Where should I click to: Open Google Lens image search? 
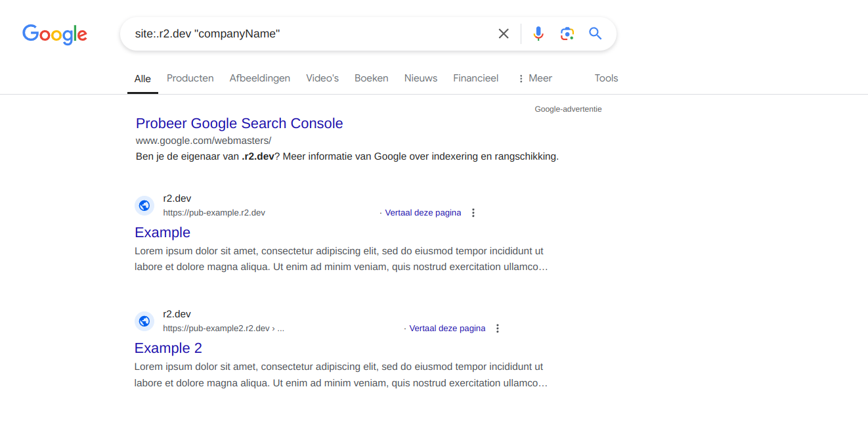click(x=567, y=34)
